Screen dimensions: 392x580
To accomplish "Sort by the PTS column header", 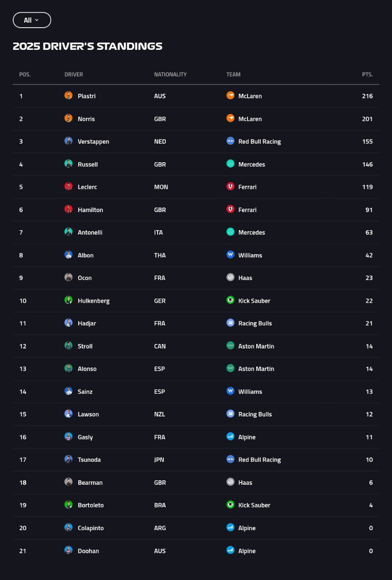I will click(x=367, y=74).
